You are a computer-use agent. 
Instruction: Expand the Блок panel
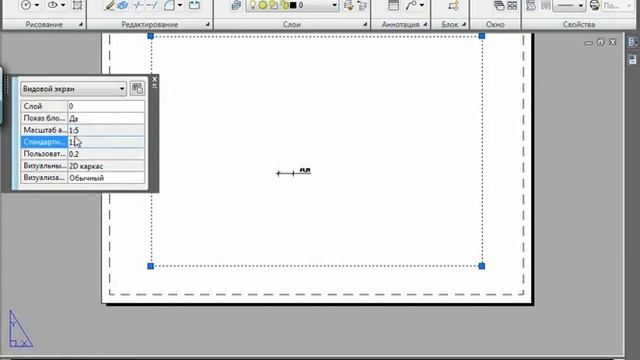click(x=464, y=24)
